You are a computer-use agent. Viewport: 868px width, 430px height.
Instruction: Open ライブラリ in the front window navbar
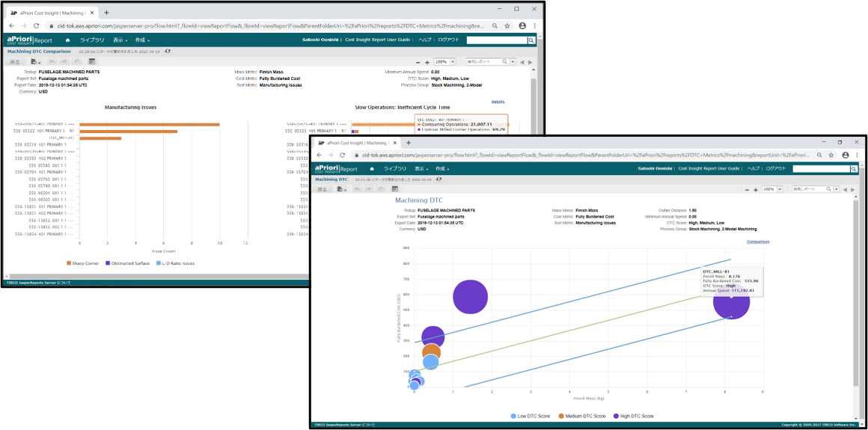394,169
